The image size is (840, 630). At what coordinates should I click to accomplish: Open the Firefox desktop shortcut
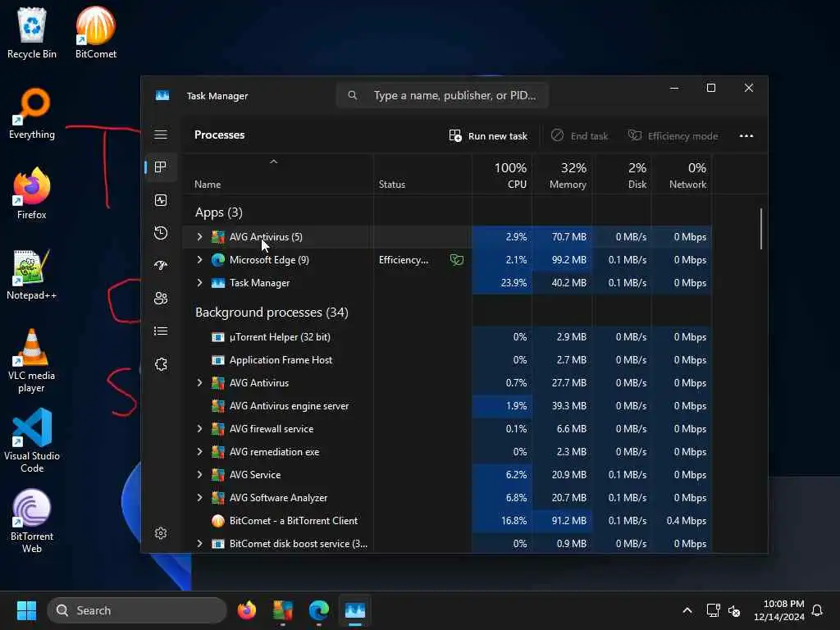(x=32, y=194)
